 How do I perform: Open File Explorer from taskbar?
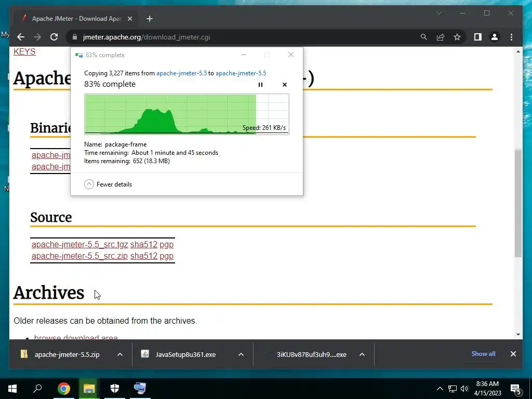coord(89,389)
